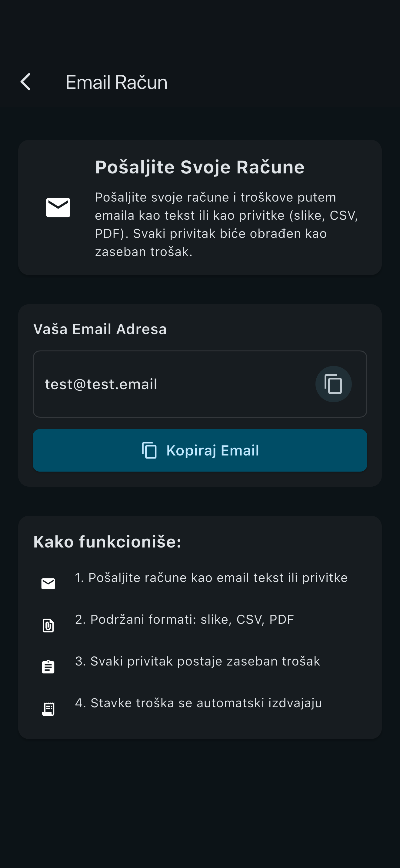Tap the envelope icon beside step 1

click(x=48, y=583)
